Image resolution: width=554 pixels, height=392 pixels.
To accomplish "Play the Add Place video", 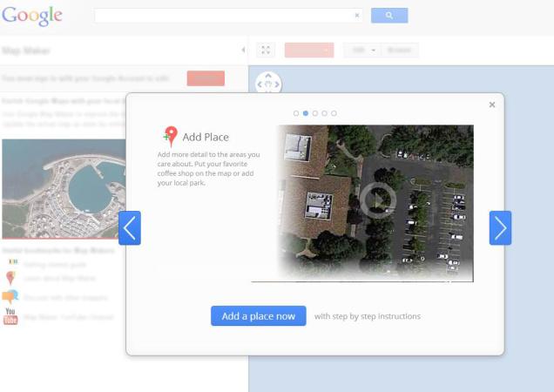I will tap(377, 201).
